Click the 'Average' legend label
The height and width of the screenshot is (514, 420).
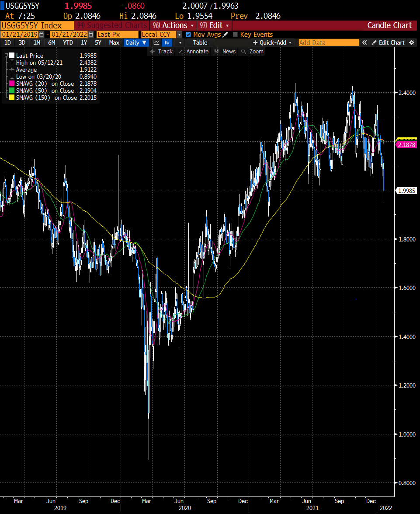pyautogui.click(x=26, y=70)
